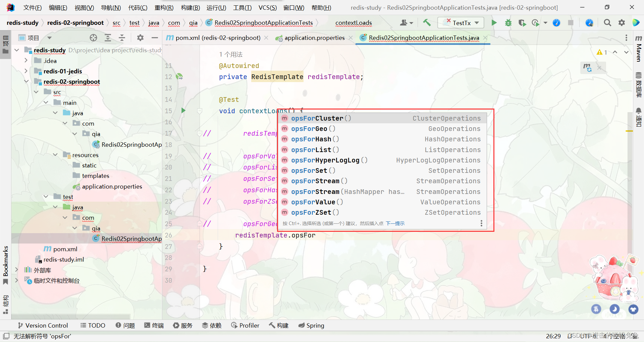The height and width of the screenshot is (342, 644).
Task: Open editor tabs more-options menu
Action: click(626, 38)
